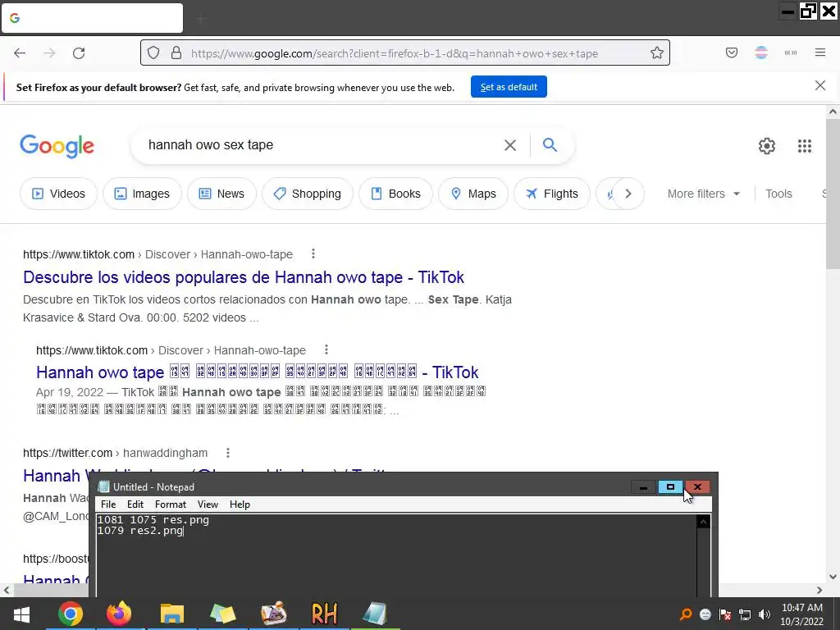
Task: Open Notepad Format menu
Action: pos(171,504)
